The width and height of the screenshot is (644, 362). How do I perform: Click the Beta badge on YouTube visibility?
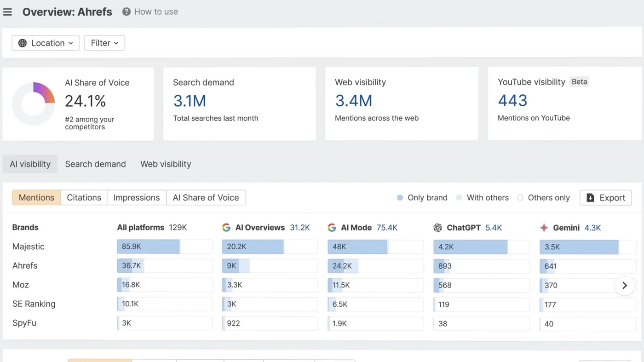(579, 82)
